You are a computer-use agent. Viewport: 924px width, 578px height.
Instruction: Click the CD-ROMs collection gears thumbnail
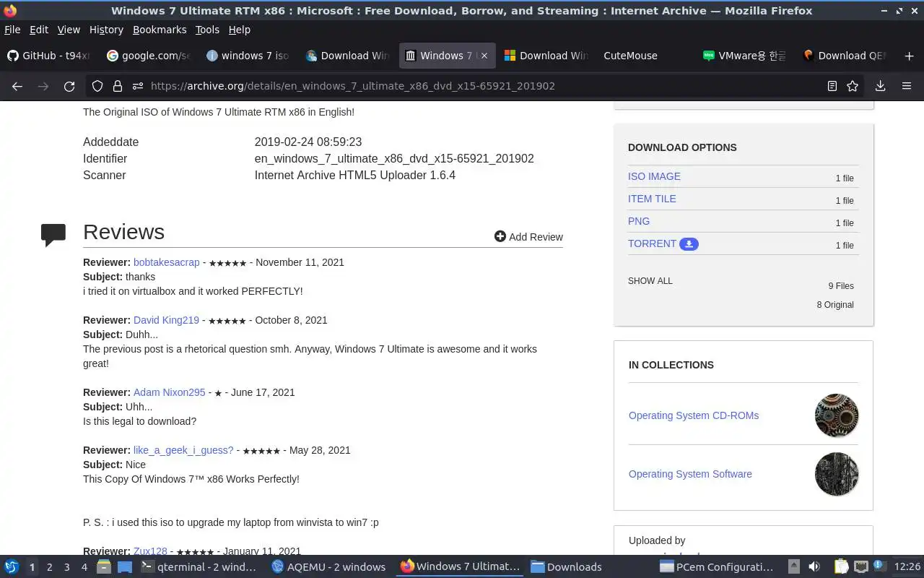pyautogui.click(x=837, y=415)
